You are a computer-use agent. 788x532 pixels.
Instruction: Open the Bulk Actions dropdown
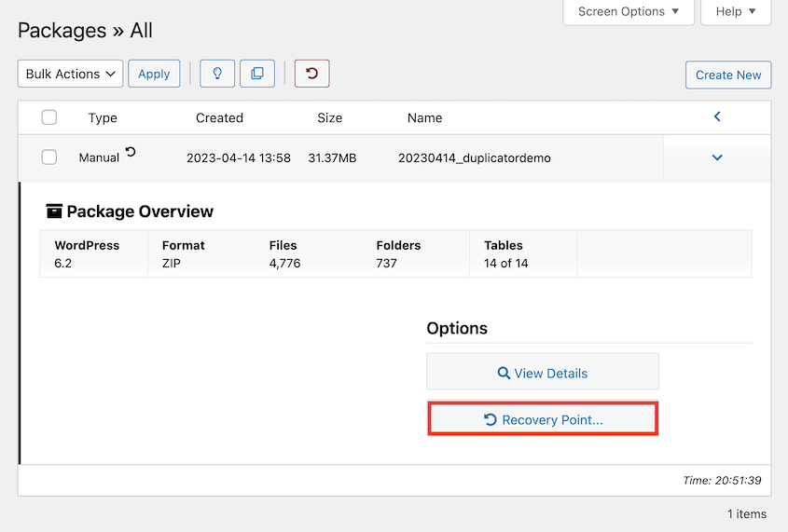pos(70,74)
